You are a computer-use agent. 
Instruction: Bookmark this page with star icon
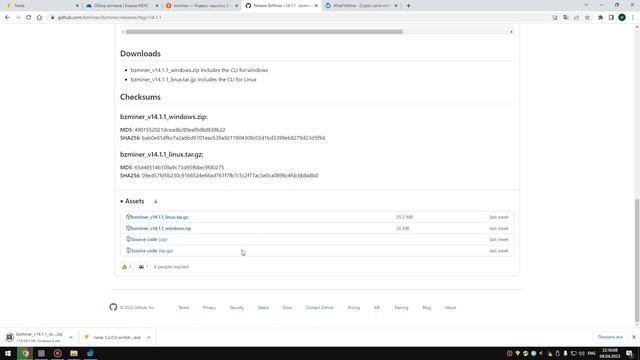[x=587, y=18]
